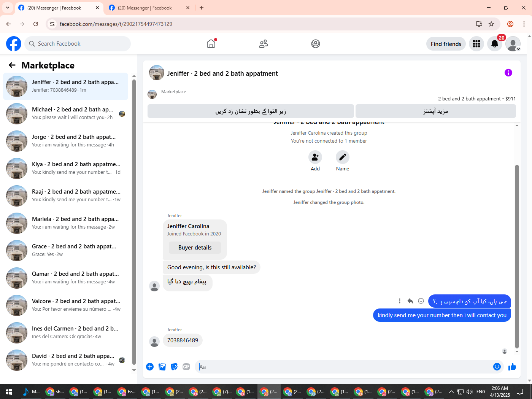532x399 pixels.
Task: Open the listing thumbnail in conversation header
Action: [157, 73]
